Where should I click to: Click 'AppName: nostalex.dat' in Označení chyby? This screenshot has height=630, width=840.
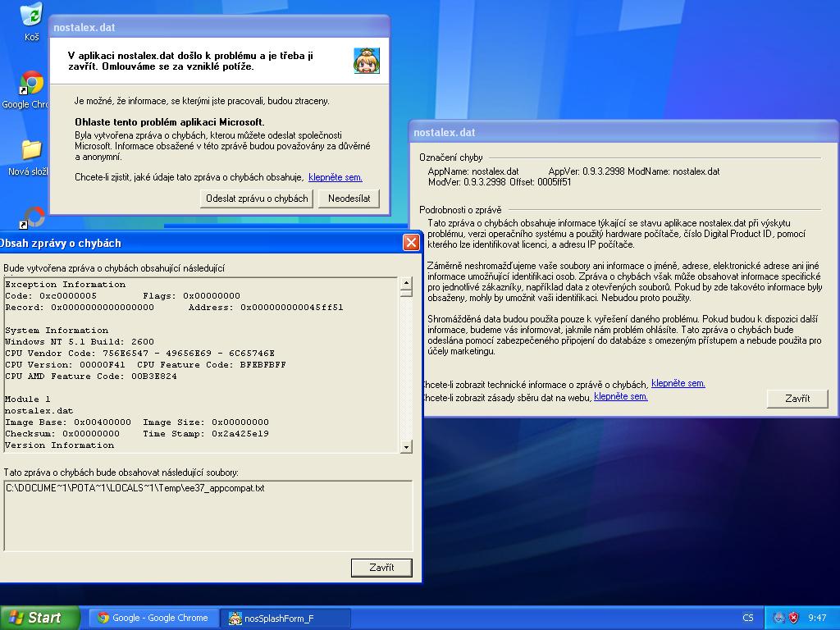pyautogui.click(x=473, y=172)
